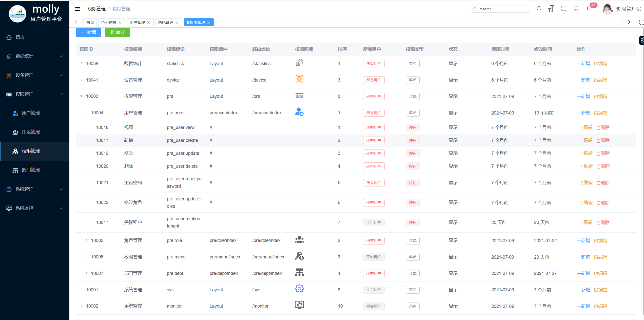Open 部门管理 in sidebar

31,170
